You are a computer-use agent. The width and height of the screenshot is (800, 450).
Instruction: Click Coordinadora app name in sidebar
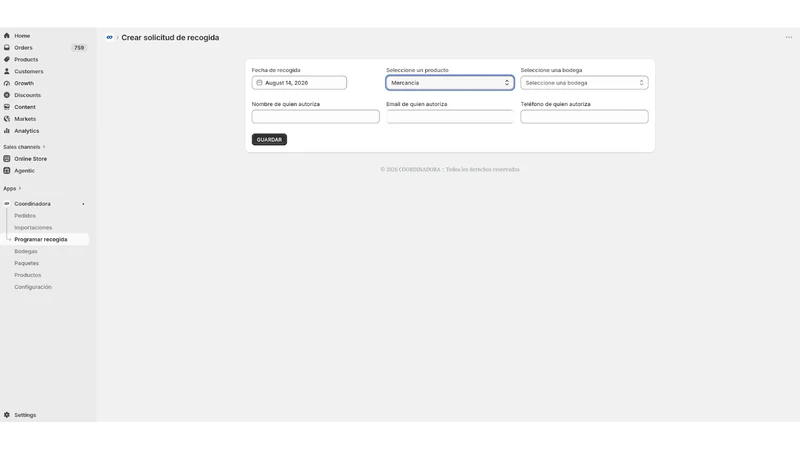pos(32,204)
